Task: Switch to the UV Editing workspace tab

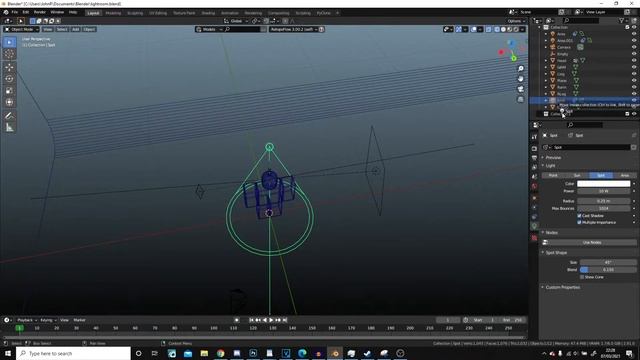Action: pyautogui.click(x=158, y=13)
